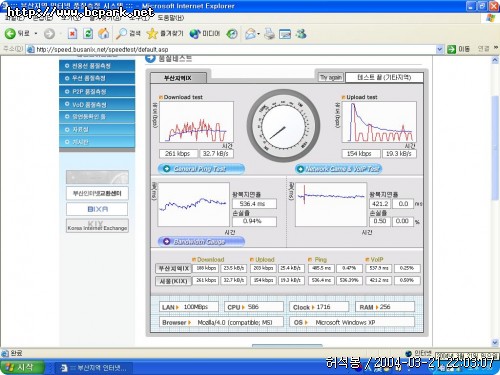Viewport: 500px width, 375px height.
Task: Click the Upload test graph
Action: click(x=379, y=122)
